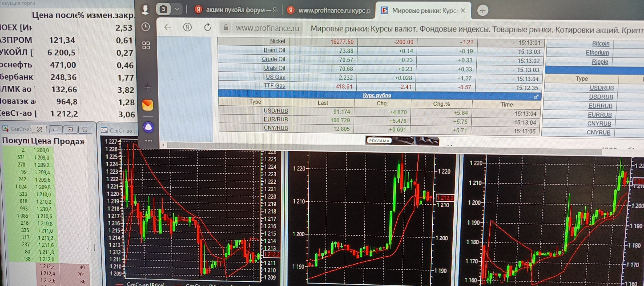The height and width of the screenshot is (286, 644).
Task: Click the 'Chg.%' column header in ruble table
Action: click(x=441, y=104)
